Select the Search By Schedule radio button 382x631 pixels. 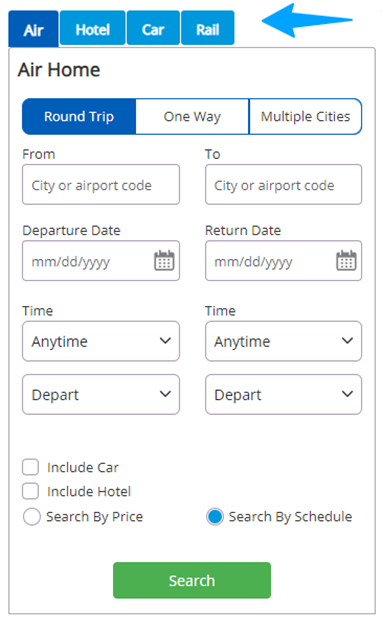click(215, 516)
